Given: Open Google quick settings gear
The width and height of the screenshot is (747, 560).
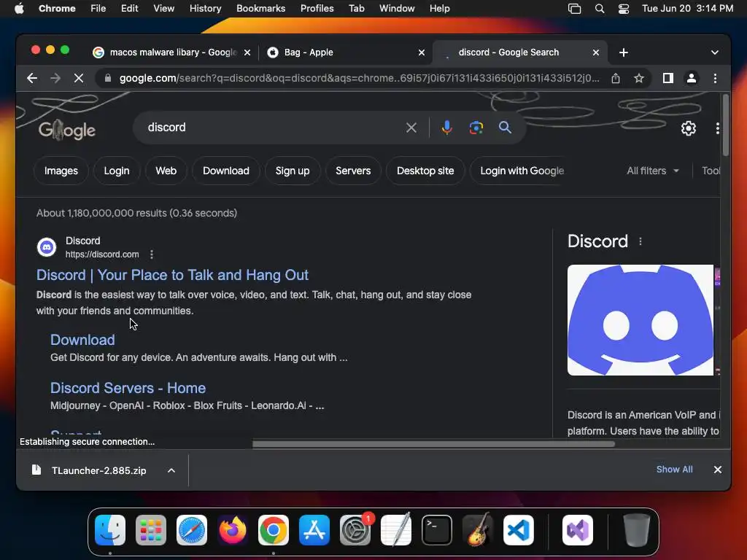Looking at the screenshot, I should [x=689, y=128].
